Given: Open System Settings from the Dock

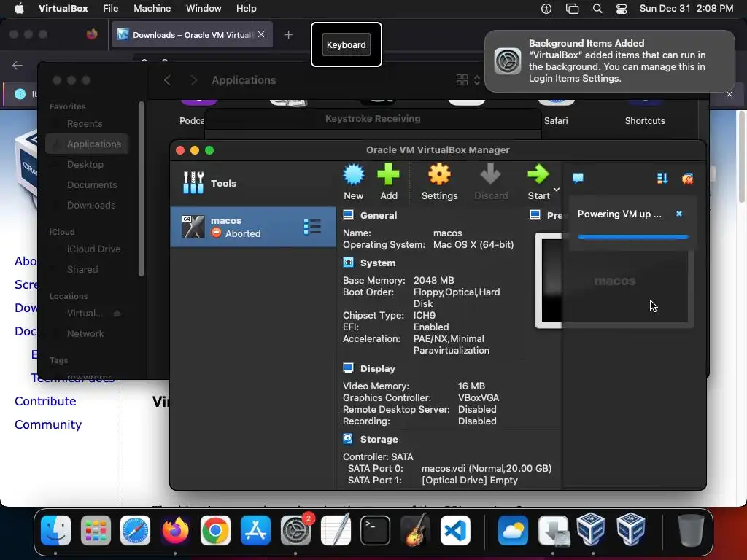Looking at the screenshot, I should tap(295, 530).
